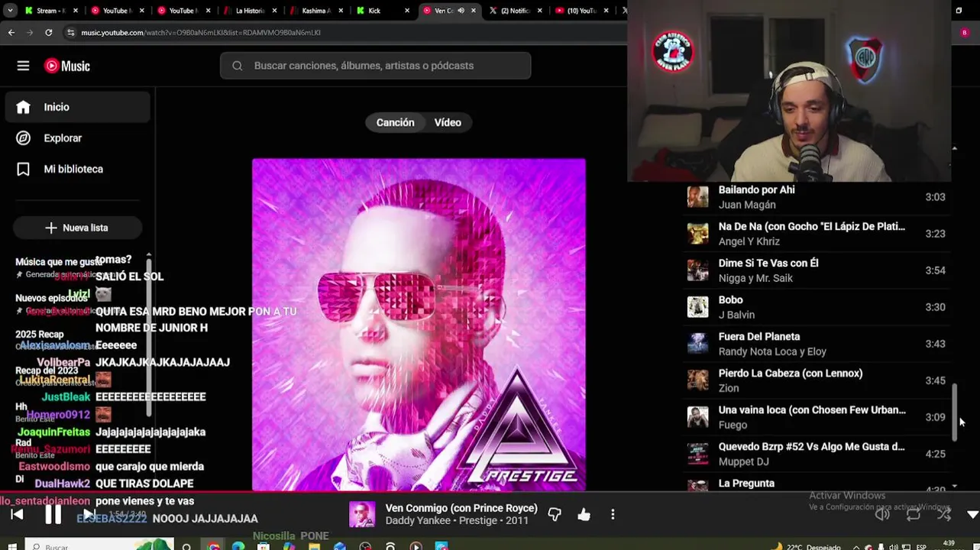Toggle repeat mode
980x550 pixels.
914,515
